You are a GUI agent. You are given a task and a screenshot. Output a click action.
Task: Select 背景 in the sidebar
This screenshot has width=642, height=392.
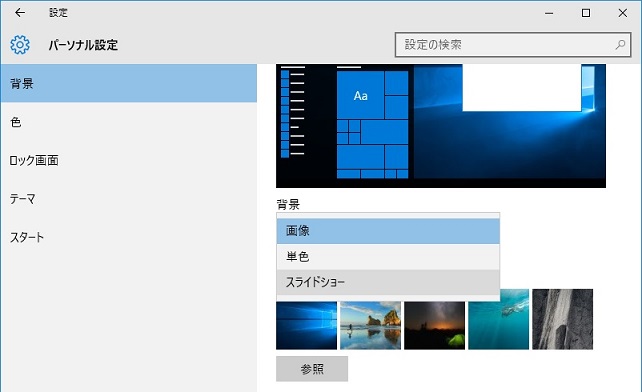(x=129, y=83)
